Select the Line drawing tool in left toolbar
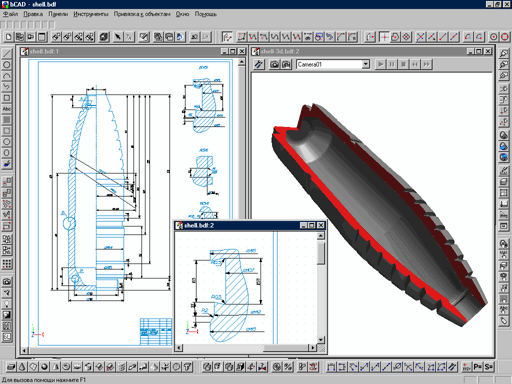 [7, 54]
